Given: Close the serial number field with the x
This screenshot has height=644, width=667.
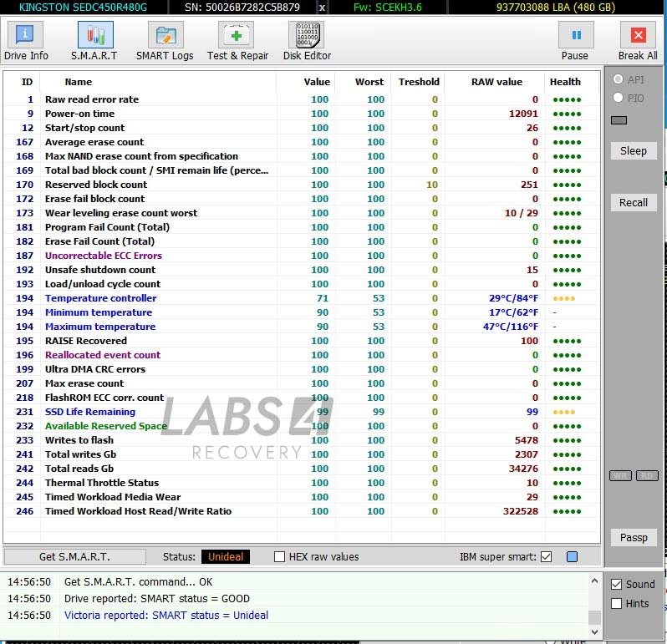Looking at the screenshot, I should [x=322, y=8].
